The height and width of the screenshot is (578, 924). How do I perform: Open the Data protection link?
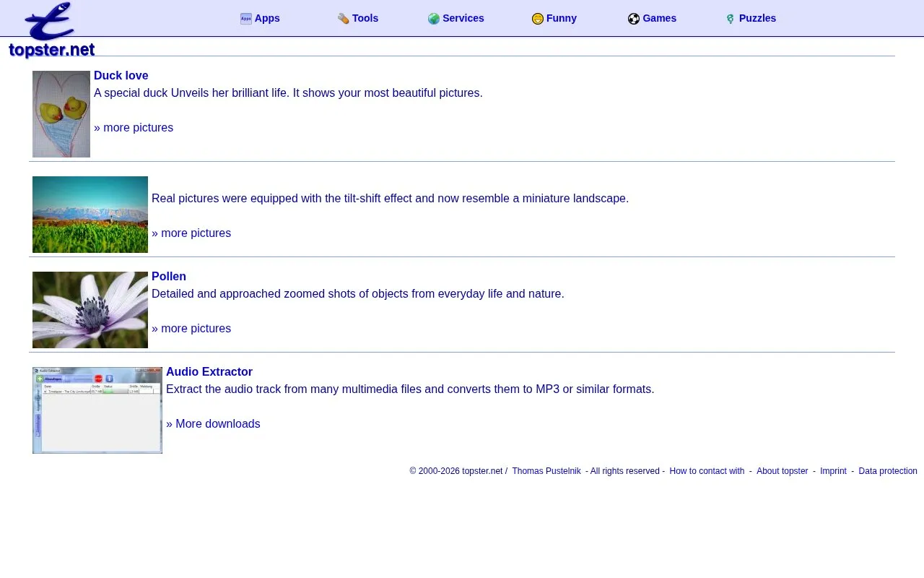point(888,471)
